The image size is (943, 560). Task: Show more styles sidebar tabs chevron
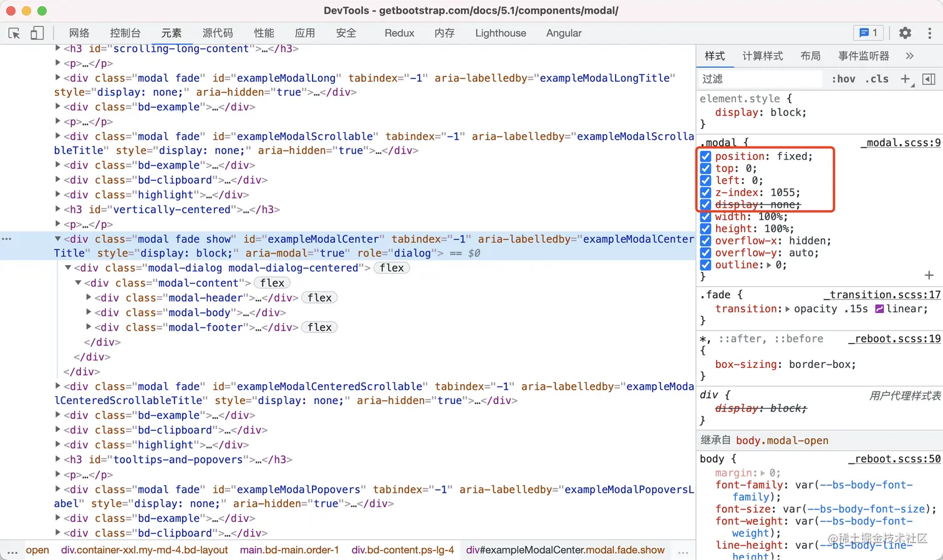910,56
